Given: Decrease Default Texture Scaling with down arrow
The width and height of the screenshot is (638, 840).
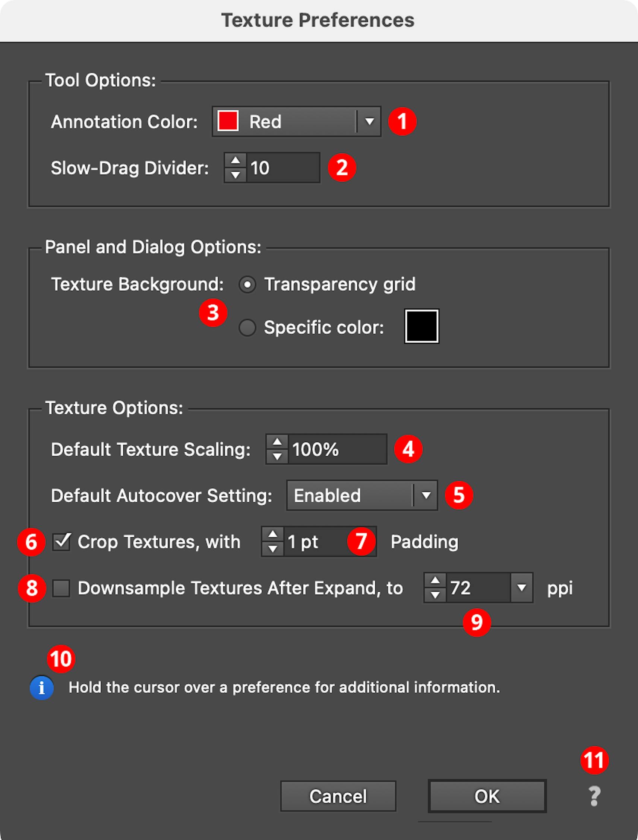Looking at the screenshot, I should click(x=277, y=456).
